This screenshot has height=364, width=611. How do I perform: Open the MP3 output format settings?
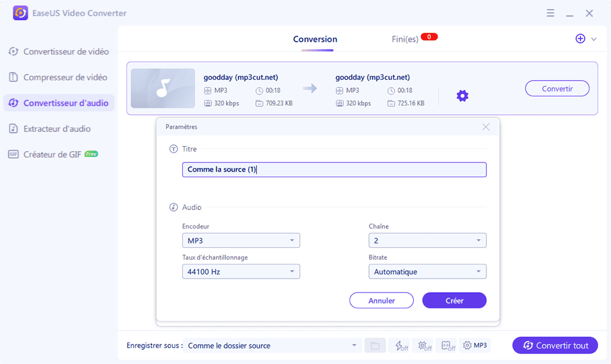tap(475, 346)
